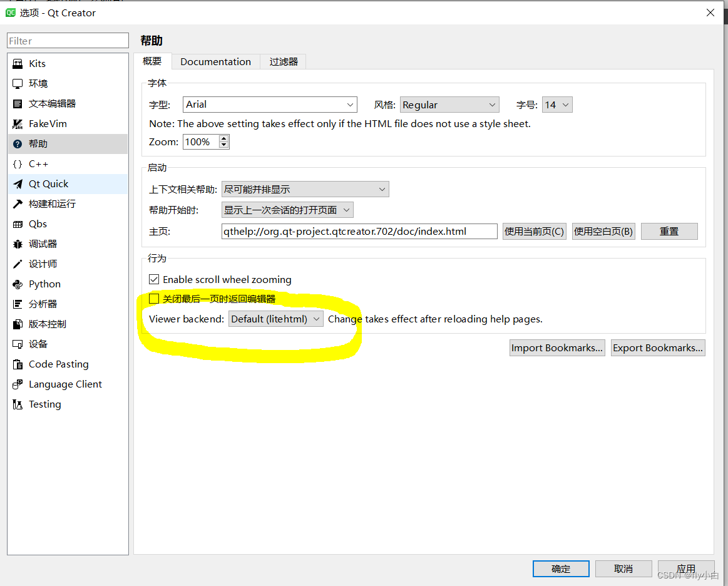Click 使用当前页(C) button
728x586 pixels.
[535, 231]
